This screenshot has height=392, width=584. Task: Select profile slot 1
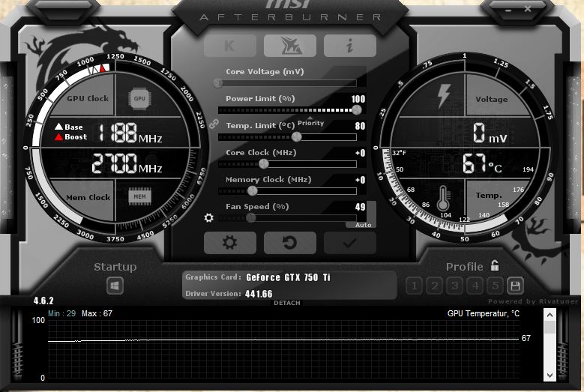414,286
